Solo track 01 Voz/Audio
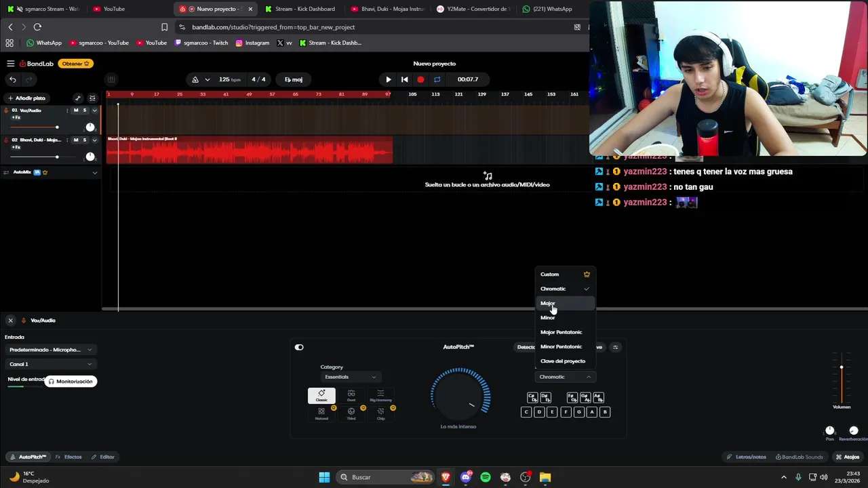 [84, 110]
